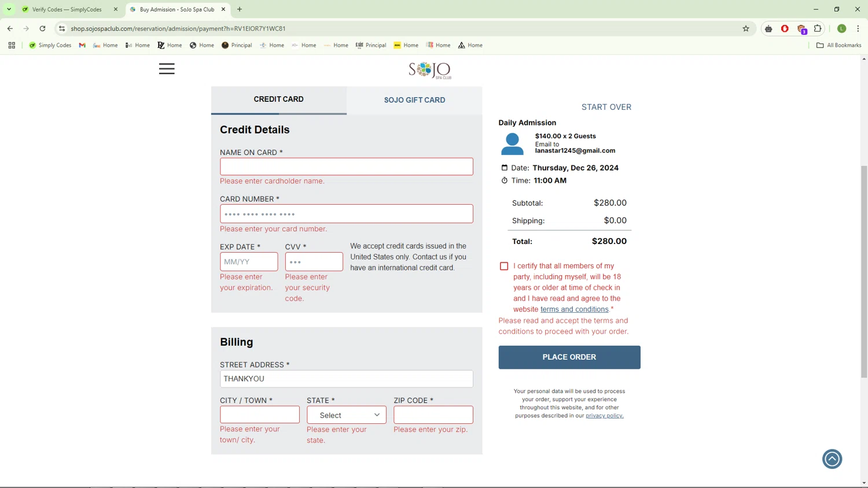Click the browser address bar URL

[x=178, y=28]
